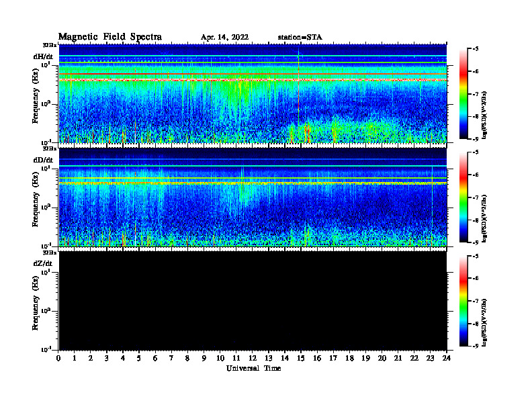Screen dimensions: 532x411
Task: Click the color bar beside the dH/dt panel
Action: (463, 94)
